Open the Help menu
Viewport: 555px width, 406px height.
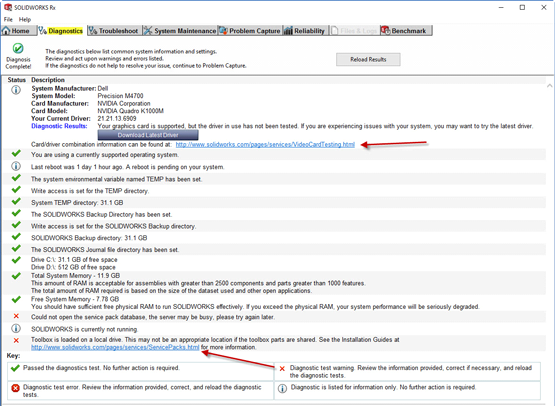[25, 19]
